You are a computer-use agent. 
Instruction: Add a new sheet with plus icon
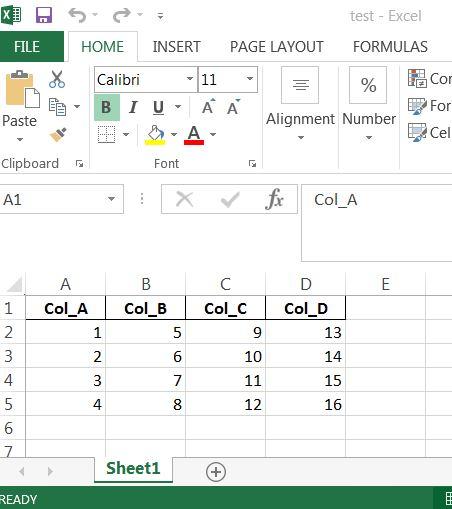(216, 472)
